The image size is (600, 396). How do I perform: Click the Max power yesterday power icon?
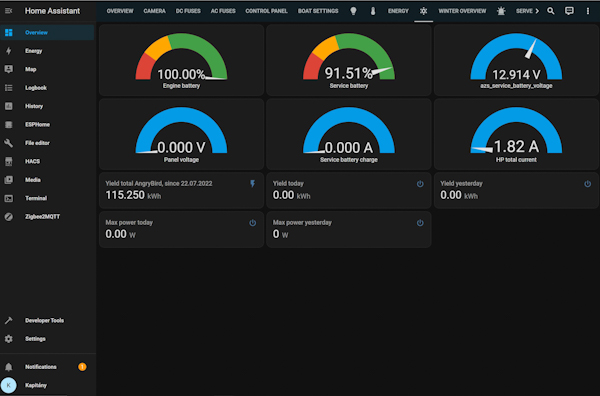click(x=420, y=223)
